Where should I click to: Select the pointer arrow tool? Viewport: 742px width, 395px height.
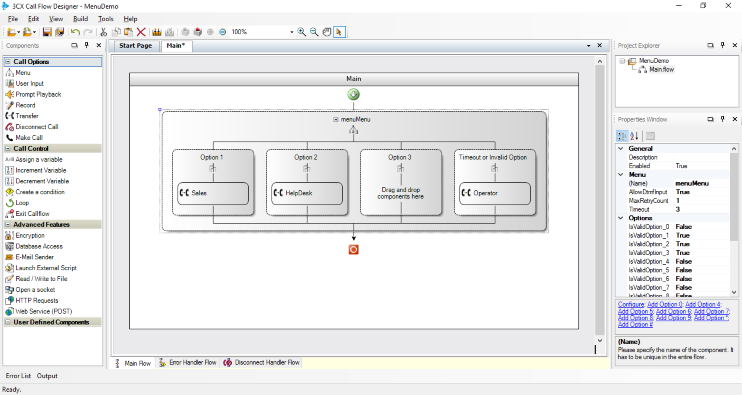pos(339,32)
